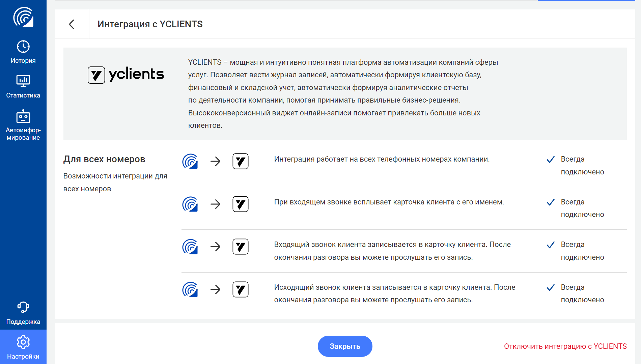The width and height of the screenshot is (641, 364).
Task: Click checkmark in 'всплывает карточка клиента' row
Action: [x=551, y=202]
